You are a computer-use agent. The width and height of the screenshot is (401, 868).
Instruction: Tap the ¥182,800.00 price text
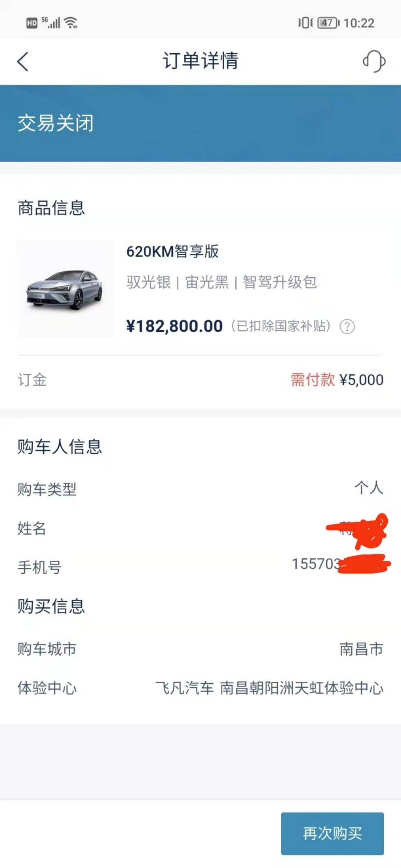click(x=175, y=326)
